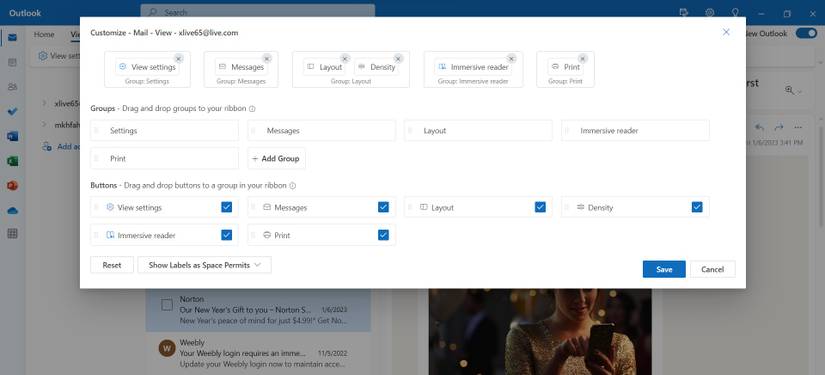Click the lightbulb tips icon
The width and height of the screenshot is (825, 375).
coord(736,13)
